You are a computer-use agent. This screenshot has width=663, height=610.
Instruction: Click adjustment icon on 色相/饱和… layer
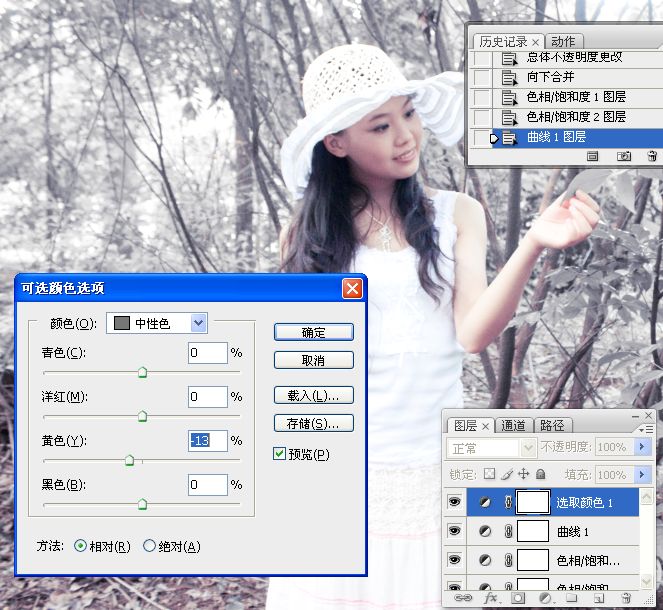[485, 560]
